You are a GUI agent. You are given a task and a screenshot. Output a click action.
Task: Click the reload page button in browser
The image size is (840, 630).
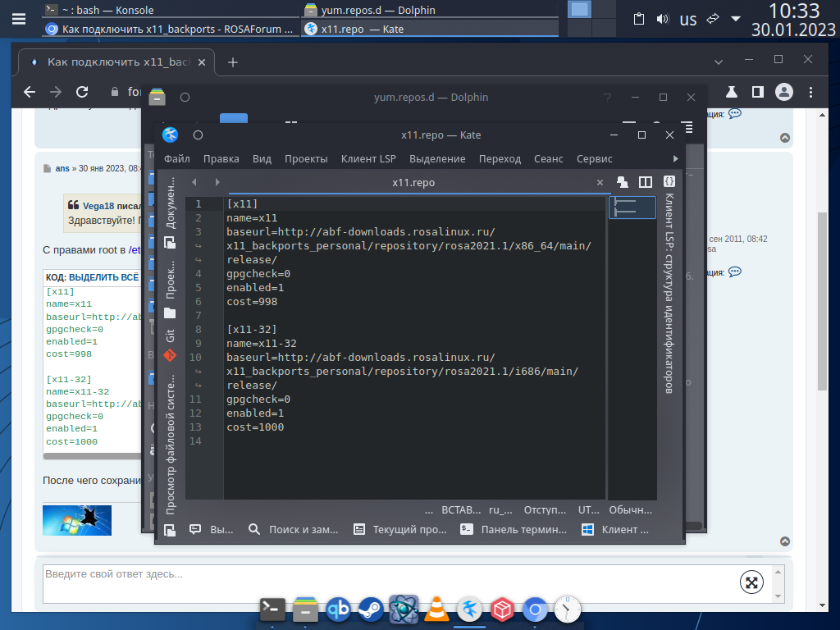click(x=82, y=92)
